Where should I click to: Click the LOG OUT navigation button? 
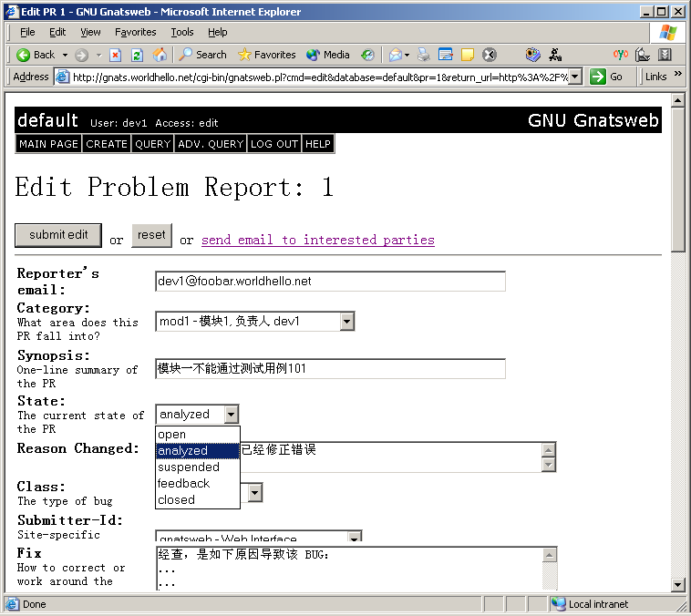point(274,144)
